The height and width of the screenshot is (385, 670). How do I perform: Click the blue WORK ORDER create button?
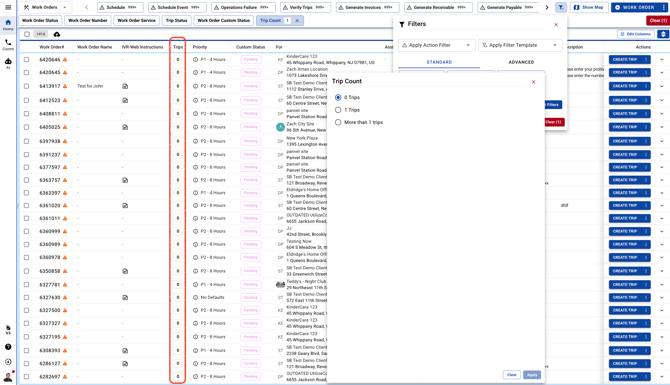click(636, 7)
